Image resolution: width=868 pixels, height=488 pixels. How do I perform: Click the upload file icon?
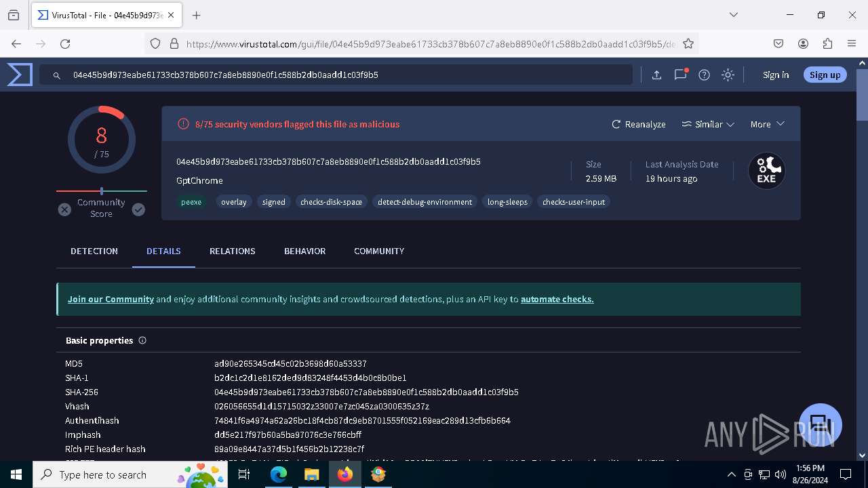pyautogui.click(x=656, y=75)
